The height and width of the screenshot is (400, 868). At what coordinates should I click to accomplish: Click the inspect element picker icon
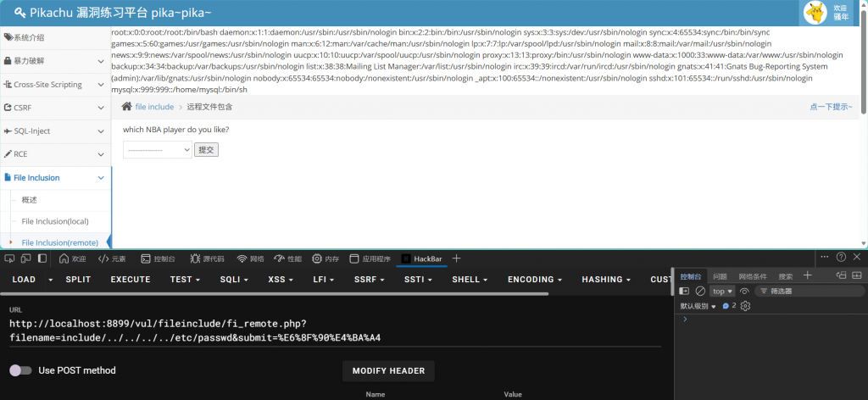tap(9, 258)
